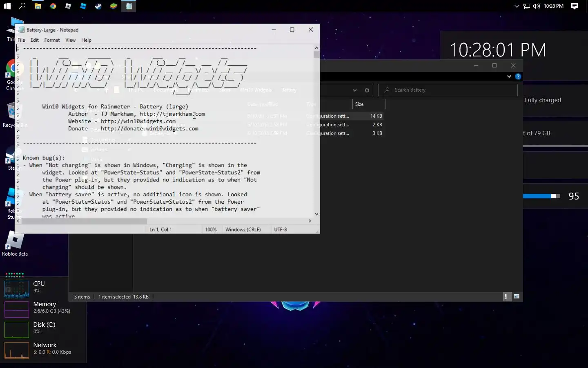Screen dimensions: 588x368
Task: Click the Fully charged battery widget
Action: point(556,101)
